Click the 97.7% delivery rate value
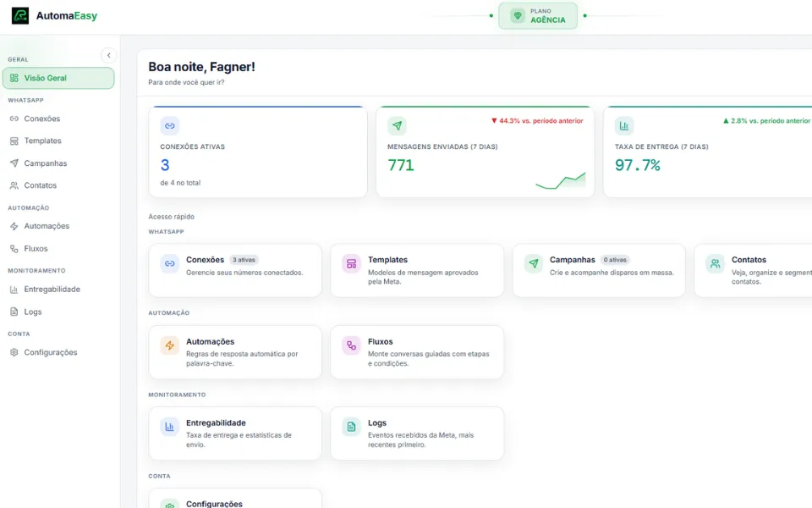 pos(638,165)
